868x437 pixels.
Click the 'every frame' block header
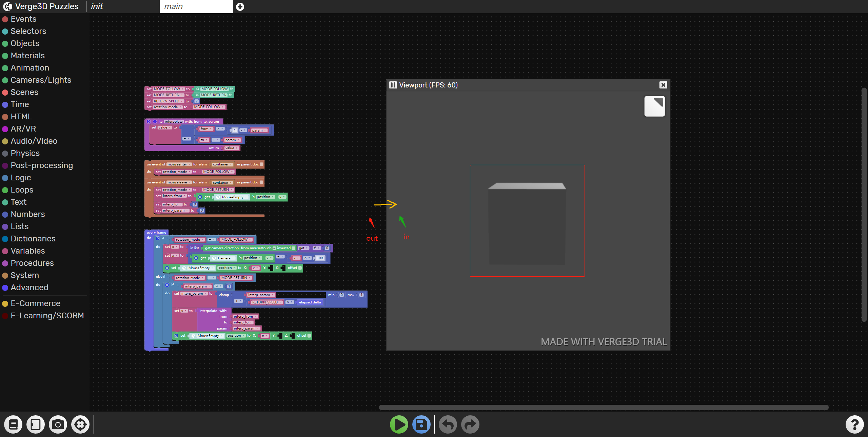click(156, 233)
